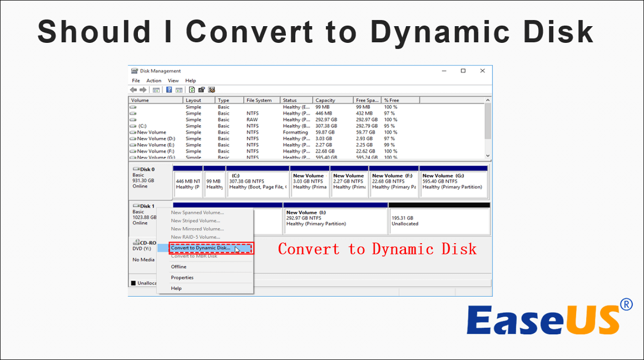Sort volumes by the Capacity column header
This screenshot has width=644, height=360.
click(x=326, y=100)
